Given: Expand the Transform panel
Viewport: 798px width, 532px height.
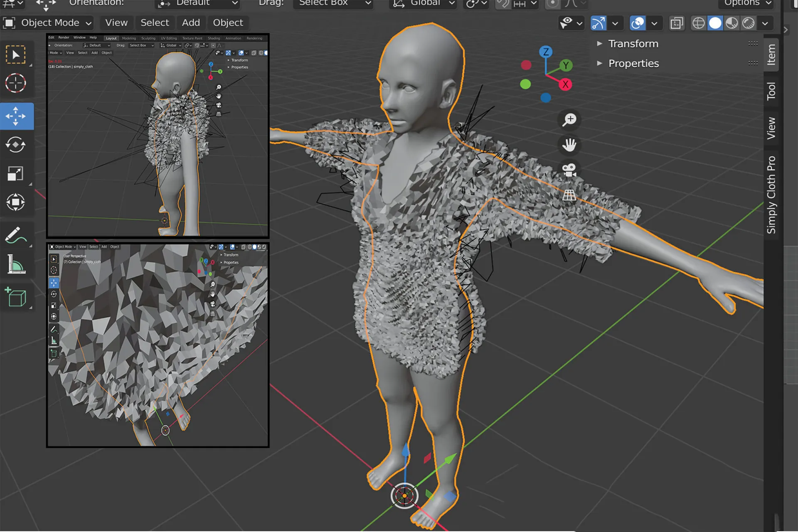Looking at the screenshot, I should [x=633, y=44].
